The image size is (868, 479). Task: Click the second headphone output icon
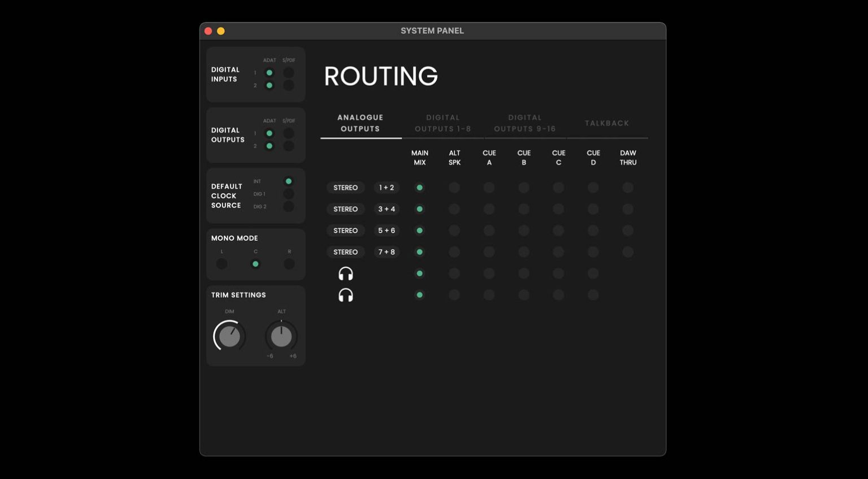[345, 294]
